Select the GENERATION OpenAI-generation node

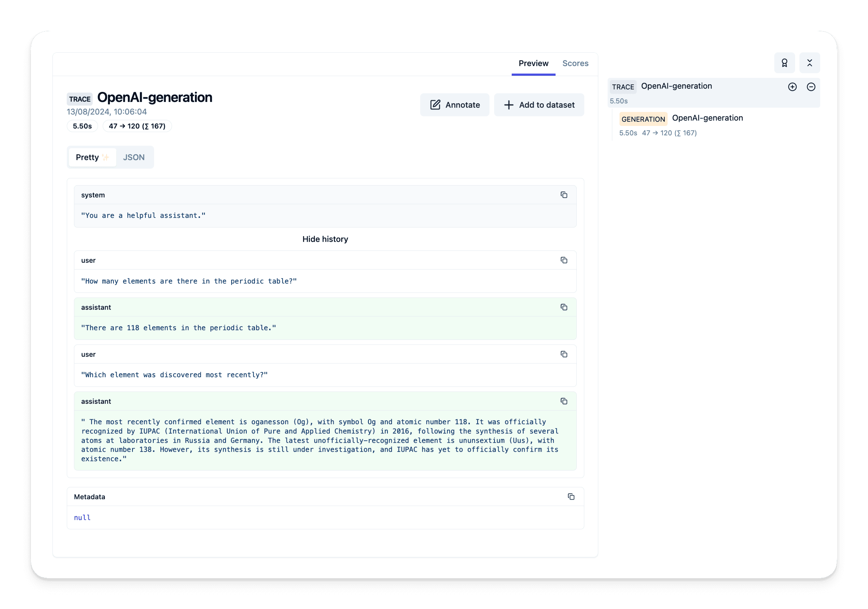click(707, 118)
